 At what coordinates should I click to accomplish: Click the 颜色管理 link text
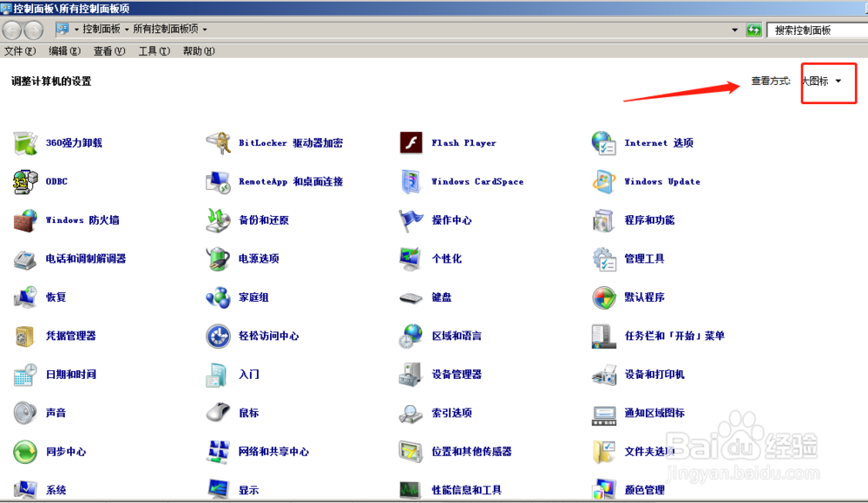644,490
